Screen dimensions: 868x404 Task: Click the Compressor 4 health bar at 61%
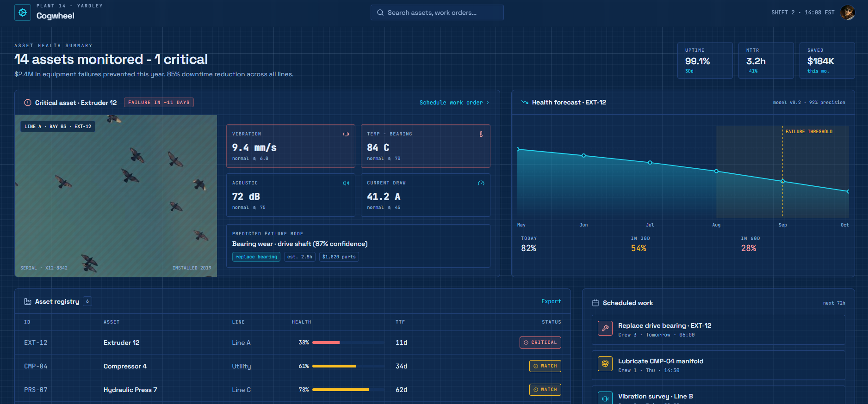[348, 366]
